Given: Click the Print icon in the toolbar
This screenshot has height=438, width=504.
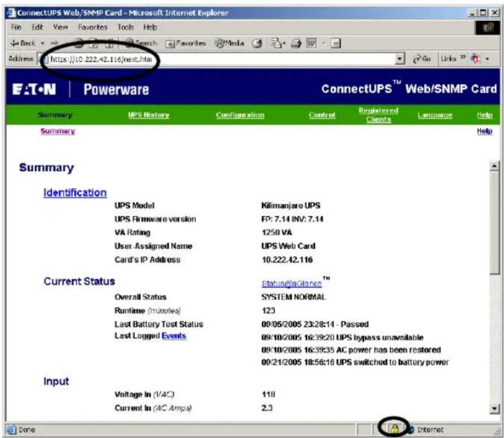Looking at the screenshot, I should 296,43.
